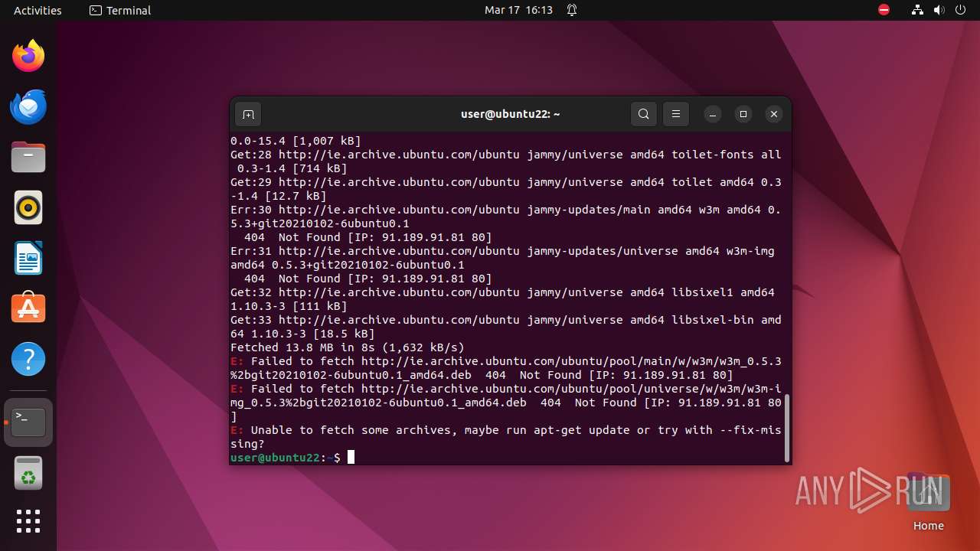Click the 'Get:28' toilet-fonts line
This screenshot has width=980, height=551.
tap(506, 161)
